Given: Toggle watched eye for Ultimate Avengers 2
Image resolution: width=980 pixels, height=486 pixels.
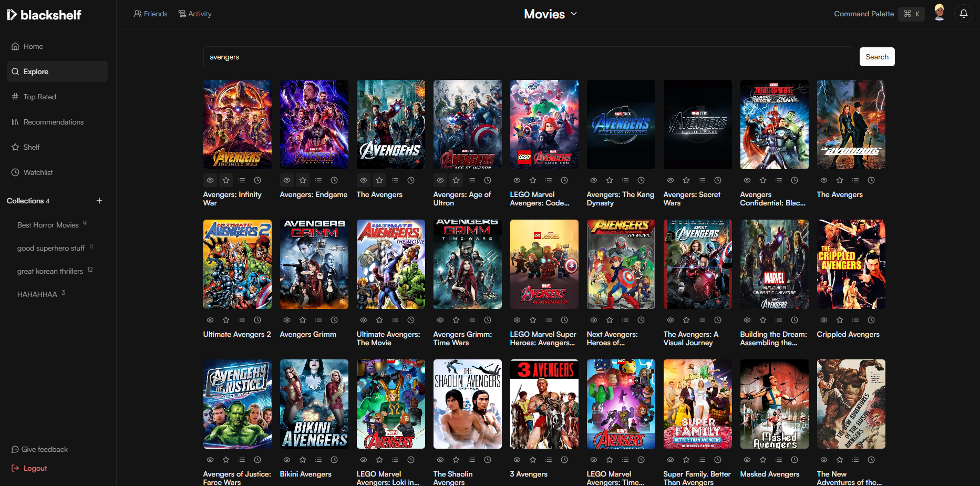Looking at the screenshot, I should tap(210, 320).
